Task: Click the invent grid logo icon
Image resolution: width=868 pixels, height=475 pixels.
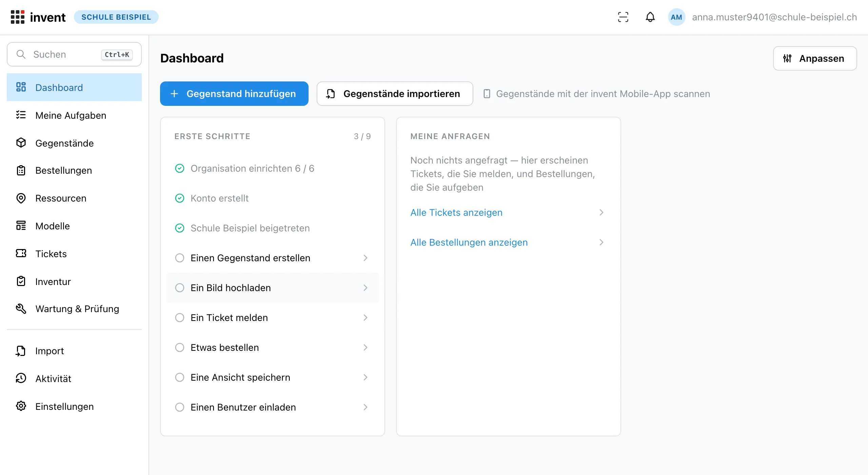Action: pos(18,17)
